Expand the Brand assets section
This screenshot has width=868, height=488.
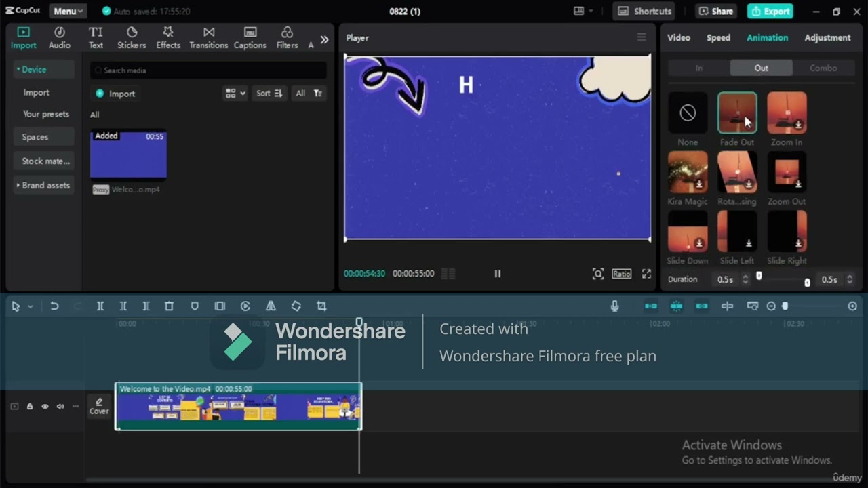click(43, 185)
